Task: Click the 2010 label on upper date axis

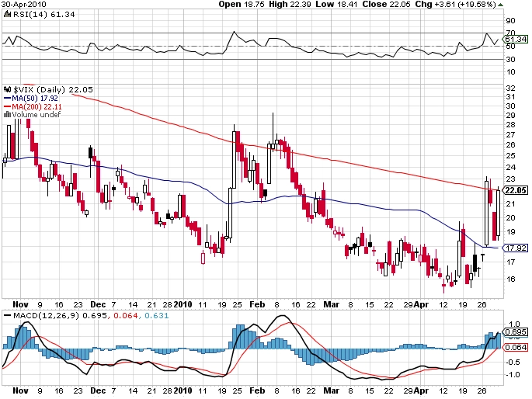Action: click(184, 306)
